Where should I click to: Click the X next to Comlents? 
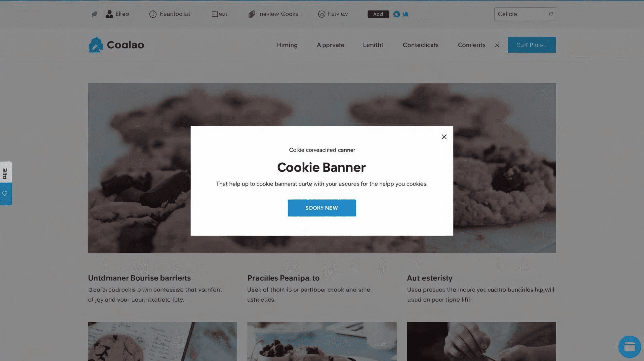[x=497, y=45]
